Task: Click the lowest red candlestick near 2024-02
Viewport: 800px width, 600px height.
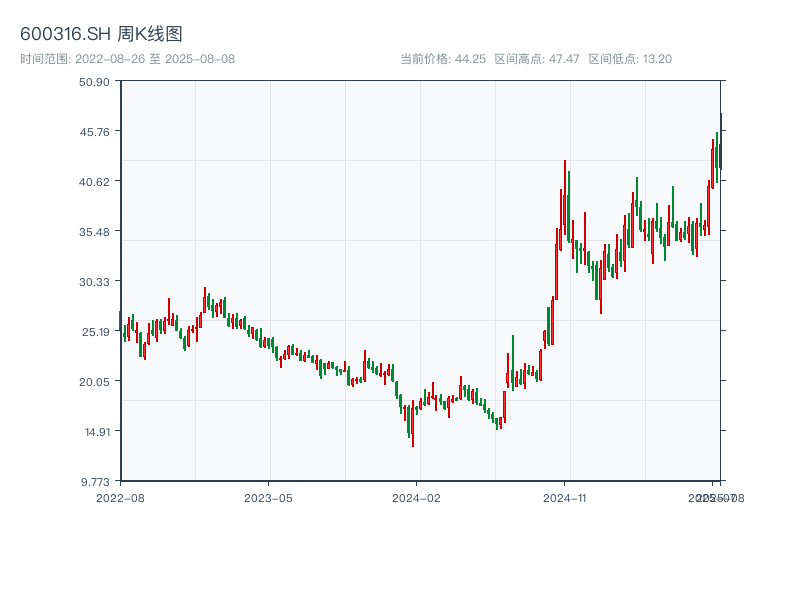Action: click(x=413, y=423)
